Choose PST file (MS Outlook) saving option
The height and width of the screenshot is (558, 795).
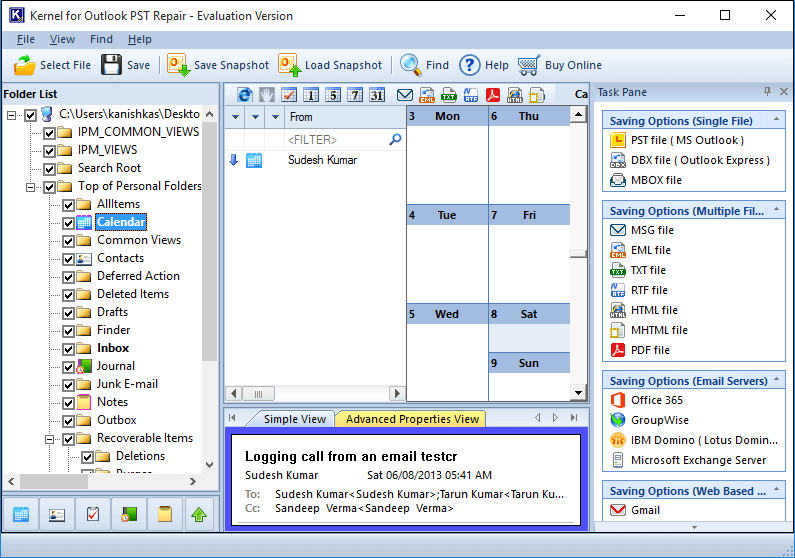[x=677, y=140]
